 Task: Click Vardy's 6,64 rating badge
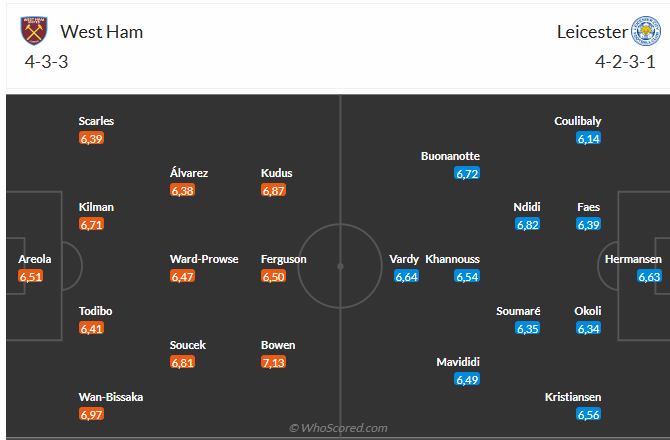406,276
